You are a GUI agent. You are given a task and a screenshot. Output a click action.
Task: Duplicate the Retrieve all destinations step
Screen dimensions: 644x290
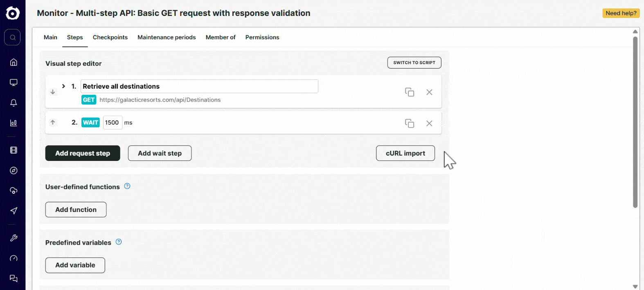tap(409, 92)
